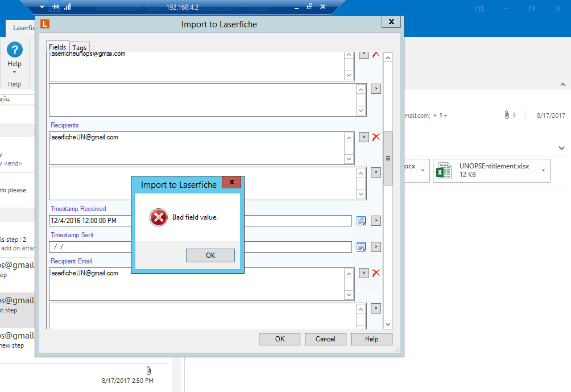
Task: Click OK button at bottom of import dialog
Action: 279,339
